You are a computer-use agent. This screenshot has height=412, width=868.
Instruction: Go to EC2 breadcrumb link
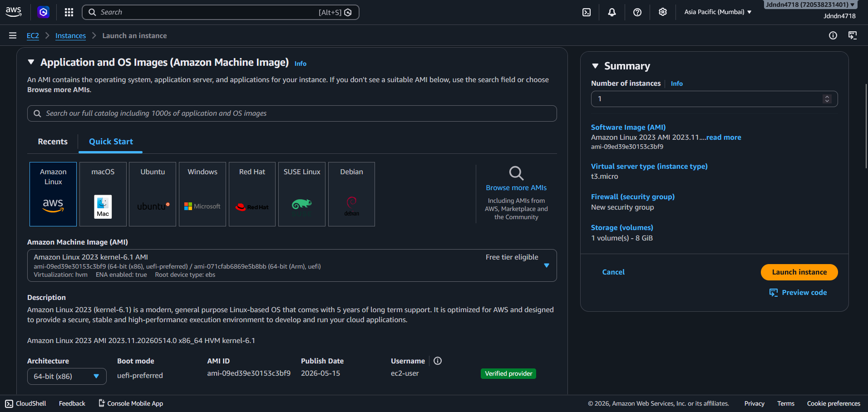33,36
